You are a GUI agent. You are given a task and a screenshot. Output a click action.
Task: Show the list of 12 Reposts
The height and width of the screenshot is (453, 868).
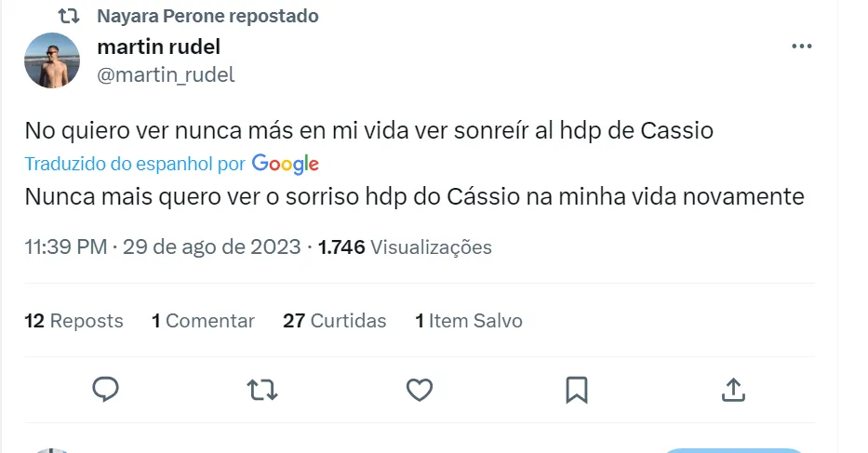74,321
